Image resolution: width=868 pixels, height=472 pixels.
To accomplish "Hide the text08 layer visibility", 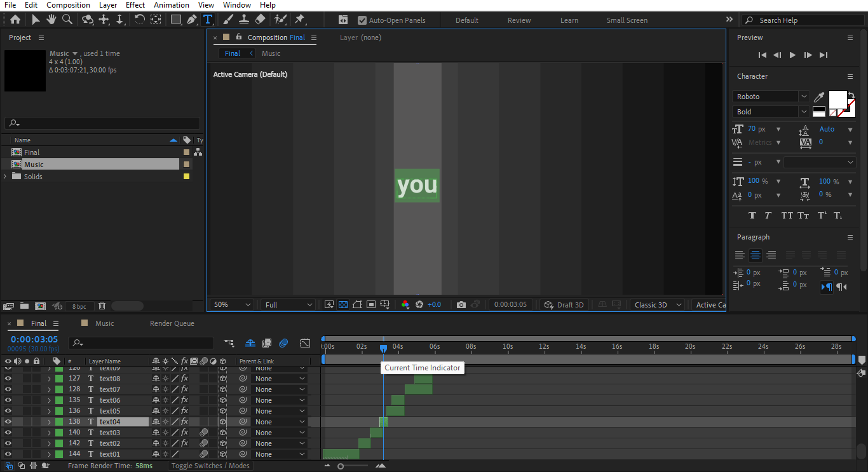I will 8,379.
